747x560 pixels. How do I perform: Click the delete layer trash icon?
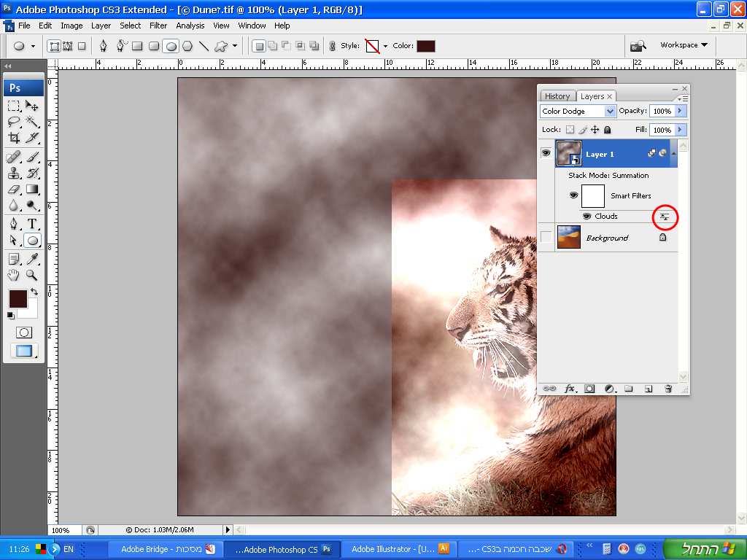tap(667, 389)
